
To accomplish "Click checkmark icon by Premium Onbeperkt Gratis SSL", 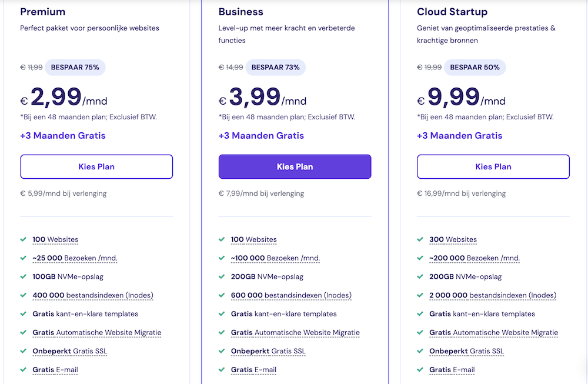I will 24,351.
